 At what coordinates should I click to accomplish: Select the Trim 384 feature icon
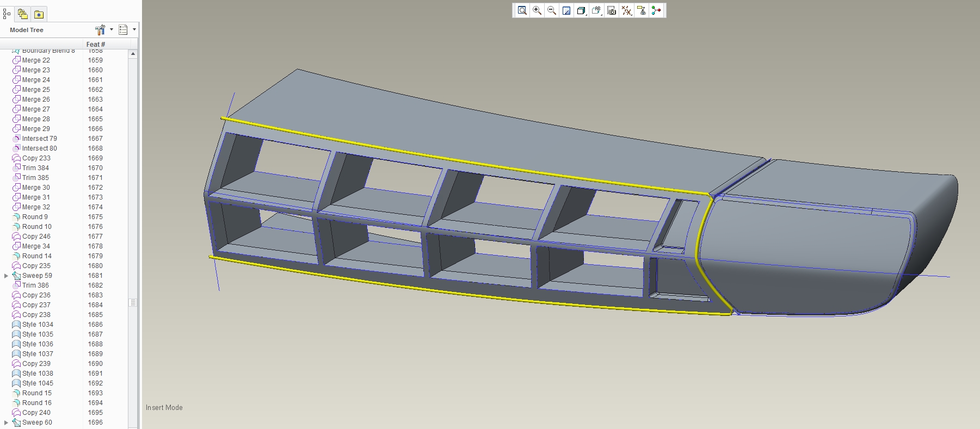pos(16,168)
